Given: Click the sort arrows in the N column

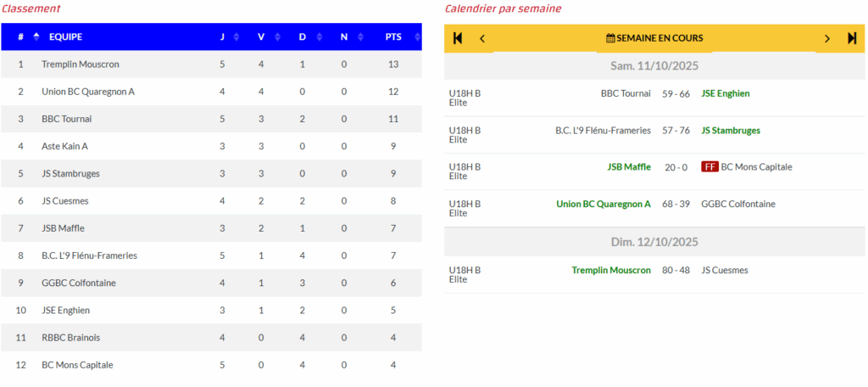Looking at the screenshot, I should point(359,36).
